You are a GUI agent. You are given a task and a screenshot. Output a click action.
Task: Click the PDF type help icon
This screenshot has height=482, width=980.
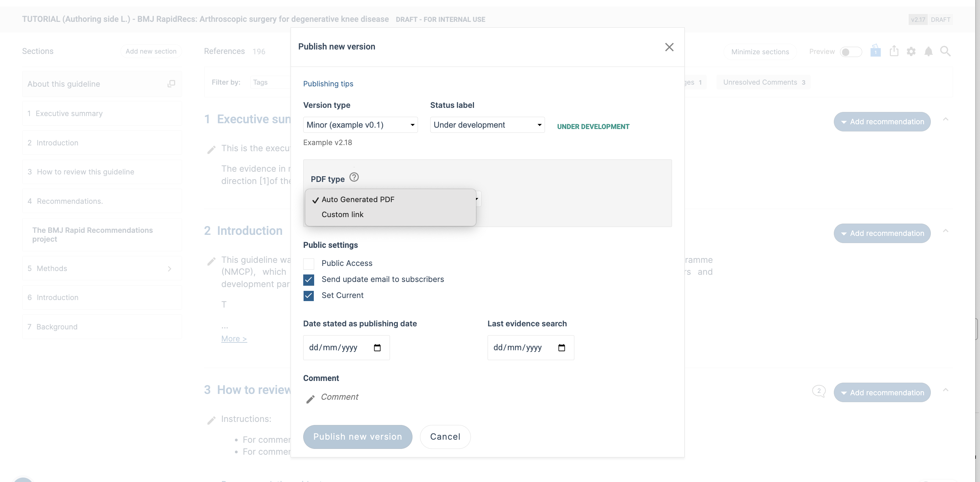click(x=354, y=177)
